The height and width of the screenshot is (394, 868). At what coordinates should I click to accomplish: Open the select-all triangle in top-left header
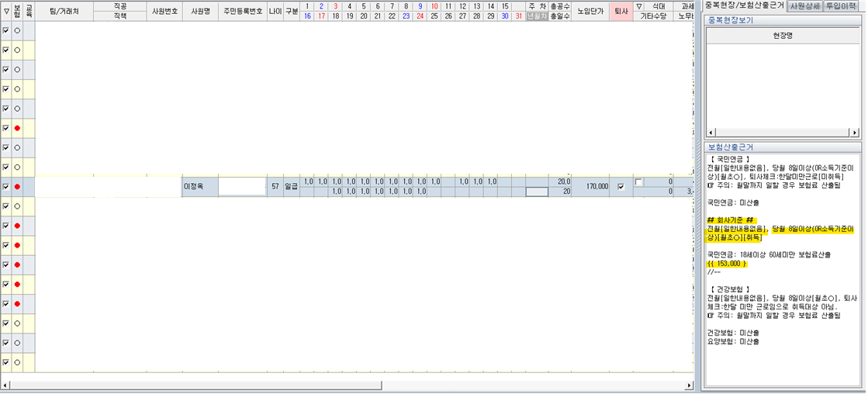pyautogui.click(x=6, y=10)
